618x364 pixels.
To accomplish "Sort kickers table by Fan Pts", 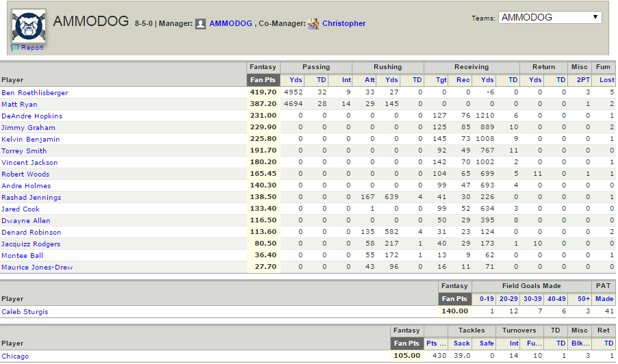I will 455,299.
